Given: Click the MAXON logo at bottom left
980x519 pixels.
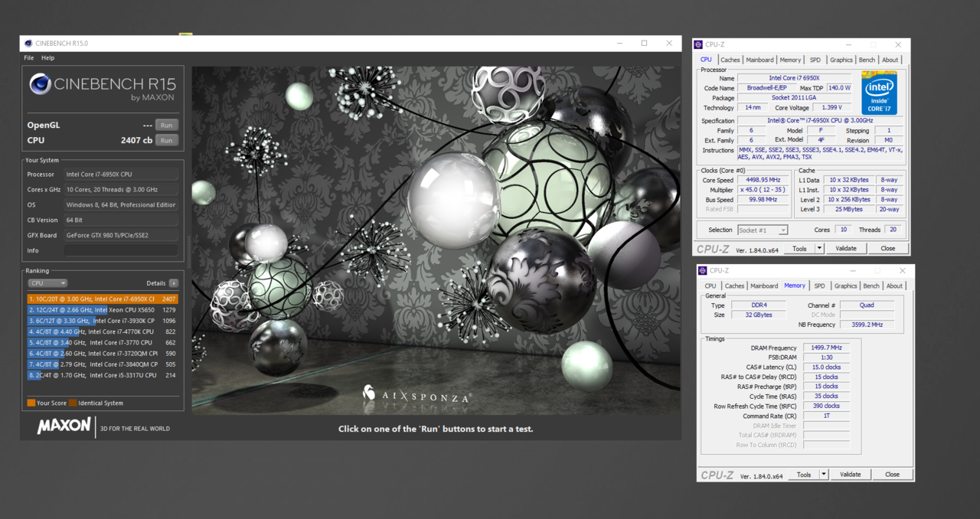Looking at the screenshot, I should pyautogui.click(x=64, y=426).
